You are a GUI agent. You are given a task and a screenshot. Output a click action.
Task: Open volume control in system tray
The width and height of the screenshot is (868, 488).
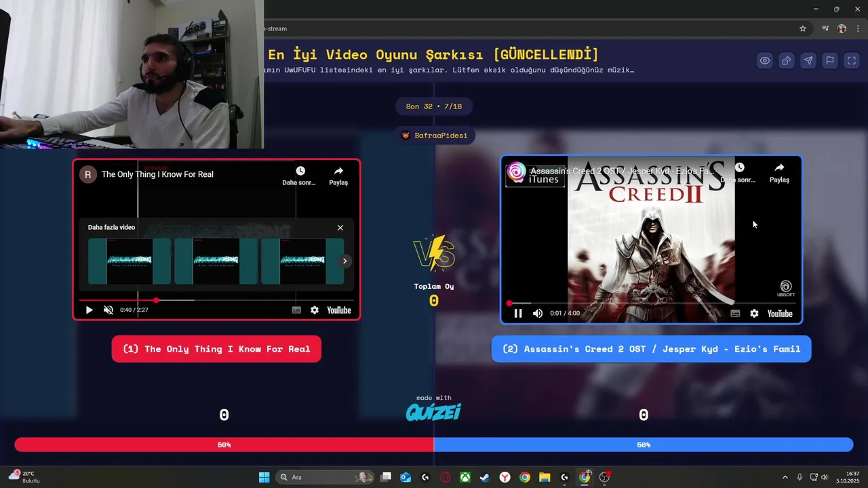[x=825, y=477]
